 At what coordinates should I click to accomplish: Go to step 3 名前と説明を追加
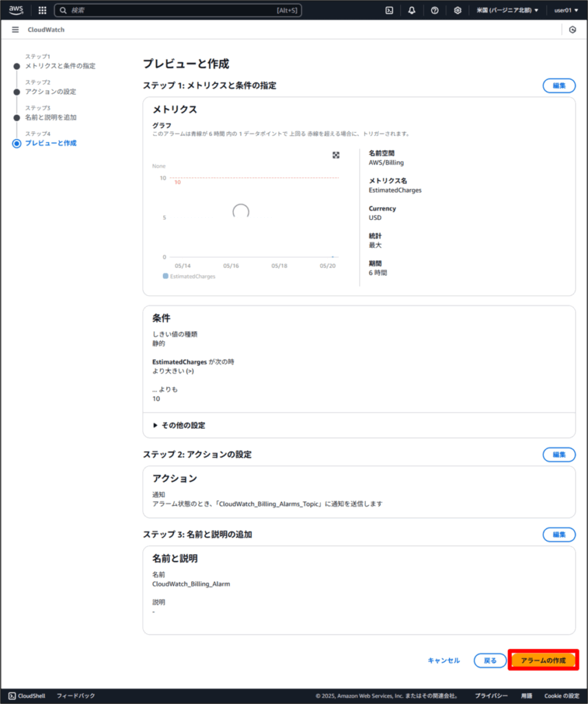pos(50,117)
